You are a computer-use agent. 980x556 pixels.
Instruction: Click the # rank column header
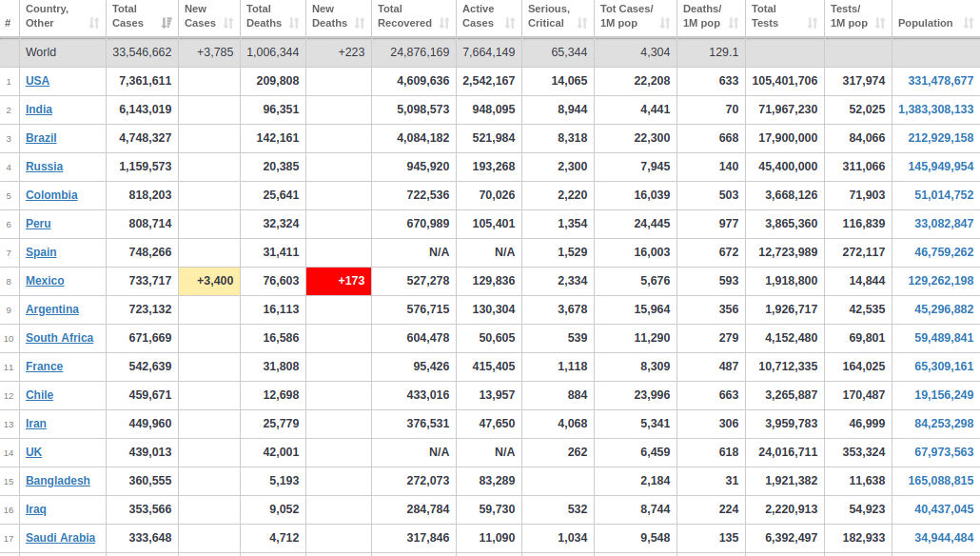point(8,23)
